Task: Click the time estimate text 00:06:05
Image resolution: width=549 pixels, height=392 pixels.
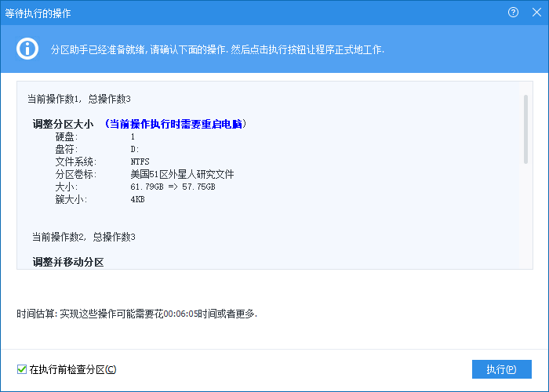Action: (x=181, y=314)
